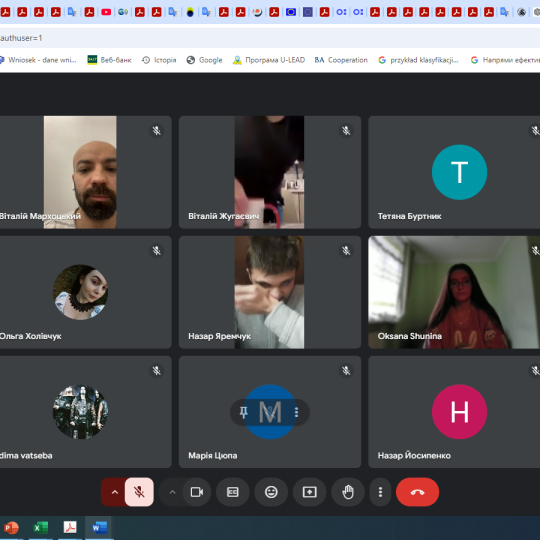This screenshot has width=540, height=540.
Task: Toggle the microphone mute button
Action: coord(139,492)
